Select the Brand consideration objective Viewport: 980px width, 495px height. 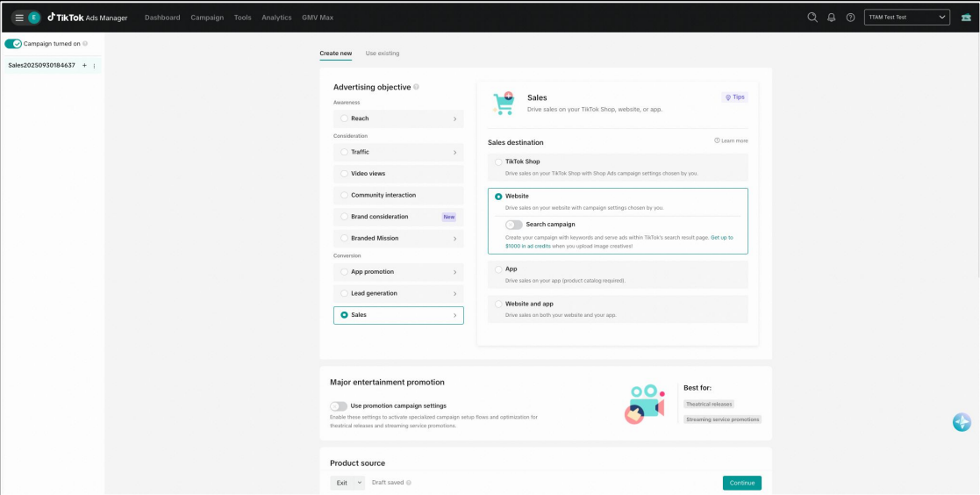coord(398,217)
